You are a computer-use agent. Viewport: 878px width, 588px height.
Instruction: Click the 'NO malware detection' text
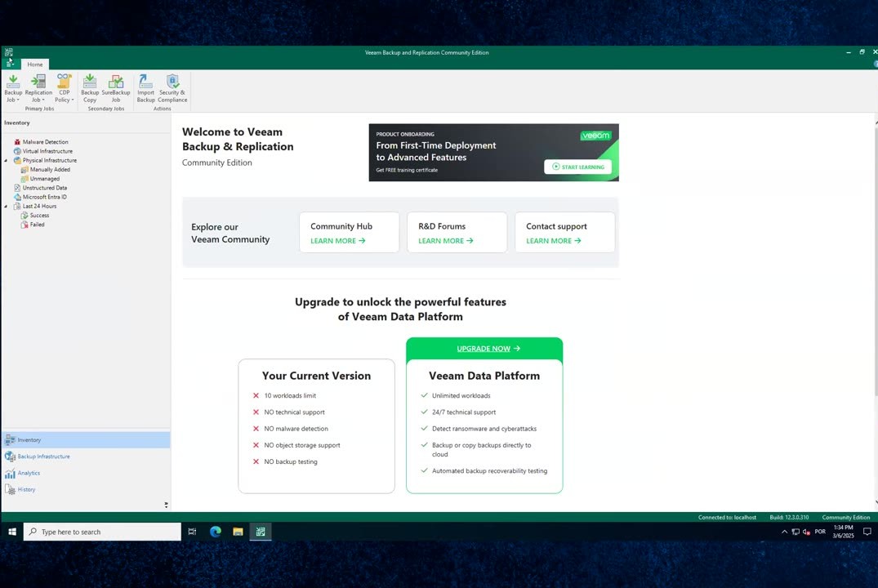click(296, 429)
